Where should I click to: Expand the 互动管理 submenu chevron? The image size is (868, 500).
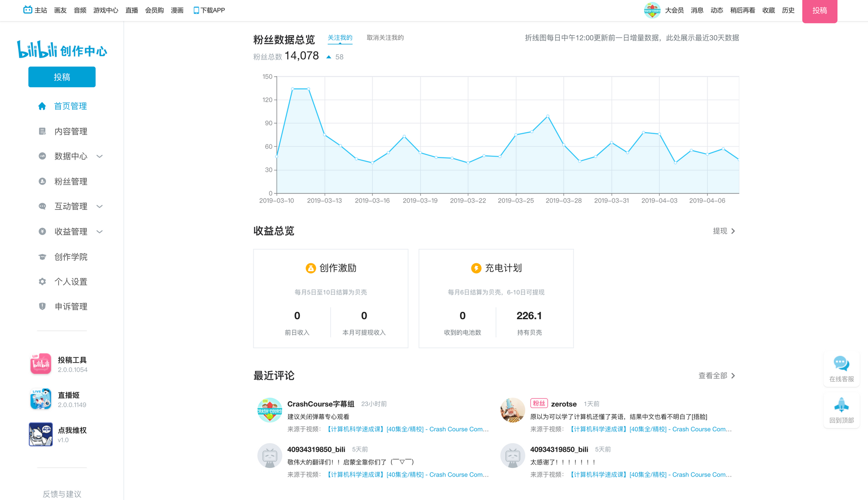[100, 206]
